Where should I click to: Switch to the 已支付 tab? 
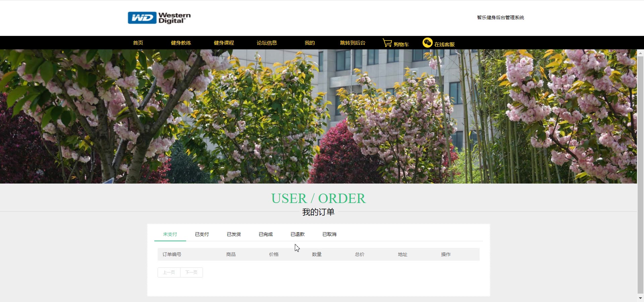pyautogui.click(x=202, y=234)
